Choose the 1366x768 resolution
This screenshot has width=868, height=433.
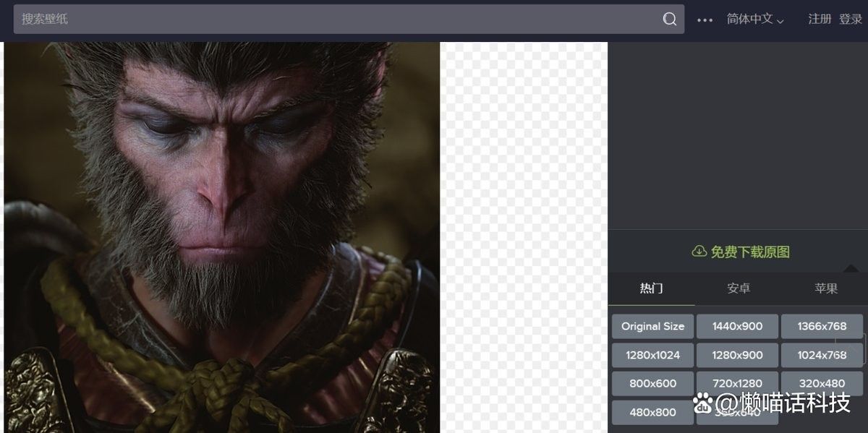[x=822, y=326]
